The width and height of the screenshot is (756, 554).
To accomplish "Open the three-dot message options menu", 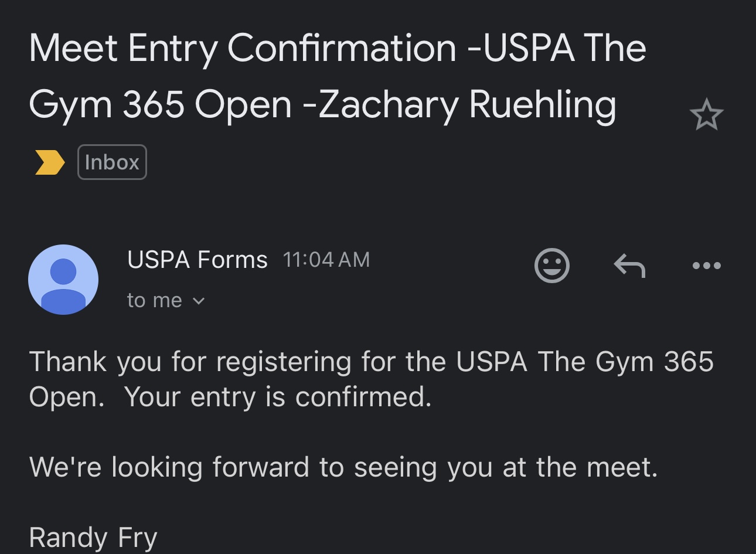I will tap(706, 266).
